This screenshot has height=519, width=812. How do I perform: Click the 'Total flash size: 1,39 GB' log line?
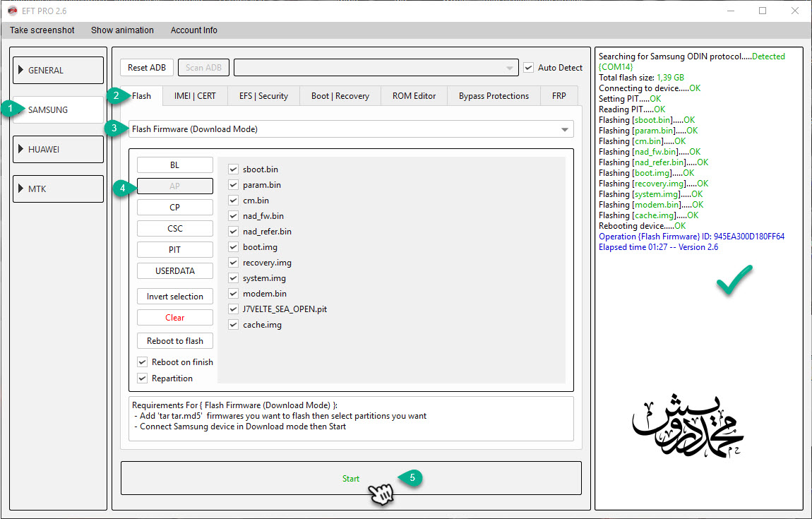pos(641,77)
